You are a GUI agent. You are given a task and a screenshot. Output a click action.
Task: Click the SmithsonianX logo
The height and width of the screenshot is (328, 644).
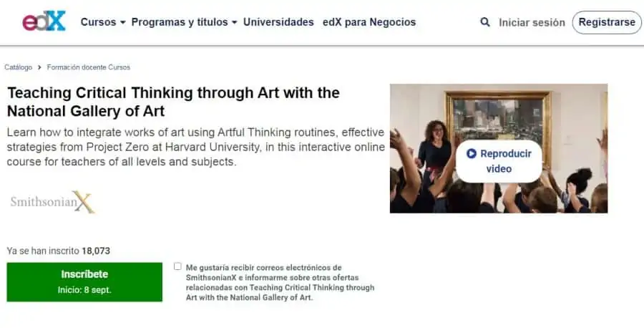tap(52, 202)
